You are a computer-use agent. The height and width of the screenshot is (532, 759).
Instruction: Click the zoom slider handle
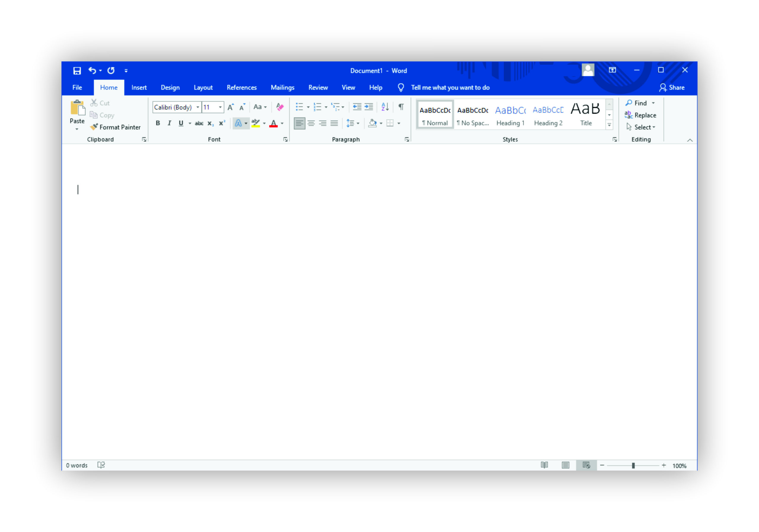(x=633, y=466)
